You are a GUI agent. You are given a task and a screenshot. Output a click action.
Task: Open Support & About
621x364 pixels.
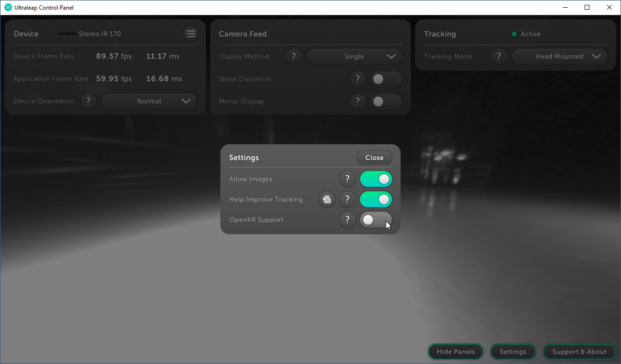(579, 352)
